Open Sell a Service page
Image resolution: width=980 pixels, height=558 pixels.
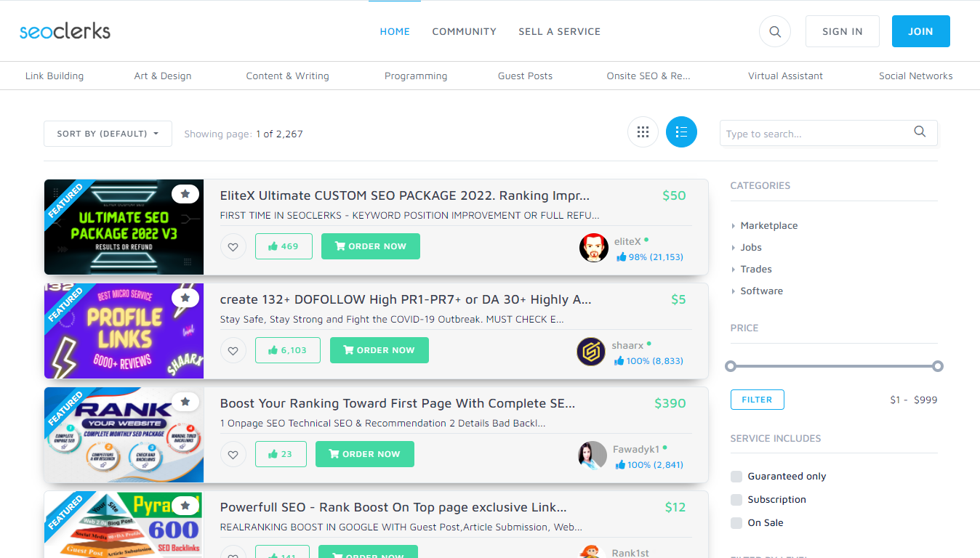pyautogui.click(x=559, y=31)
